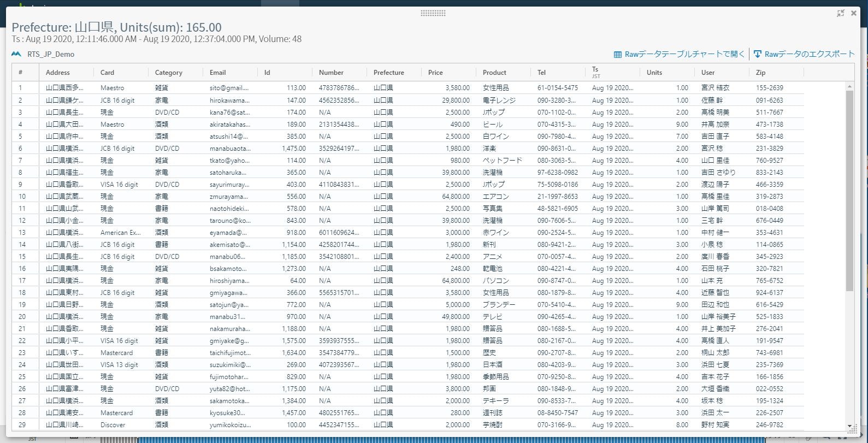Viewport: 868px width, 443px height.
Task: Select user cell 井高 加奈
Action: pyautogui.click(x=715, y=124)
